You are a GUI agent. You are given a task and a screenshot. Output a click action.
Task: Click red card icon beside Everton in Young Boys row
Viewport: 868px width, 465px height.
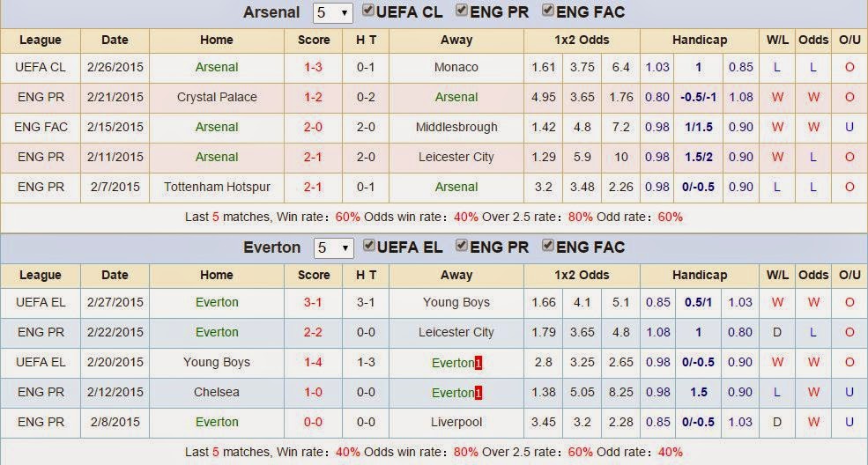[479, 363]
